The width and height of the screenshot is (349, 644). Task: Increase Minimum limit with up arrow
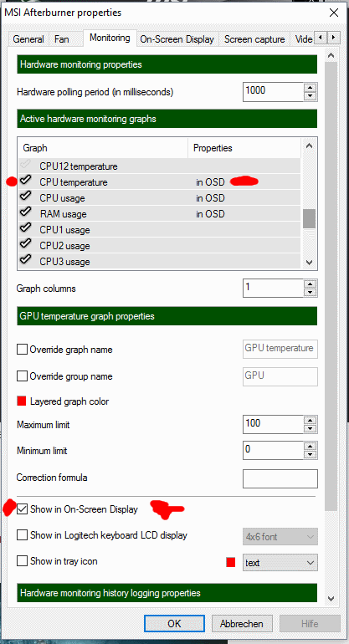311,447
